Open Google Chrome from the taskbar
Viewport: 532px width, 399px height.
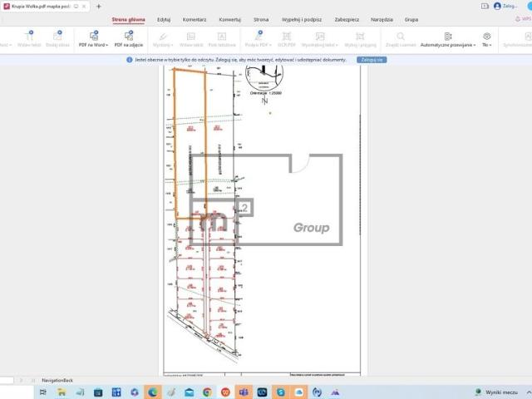click(x=207, y=392)
